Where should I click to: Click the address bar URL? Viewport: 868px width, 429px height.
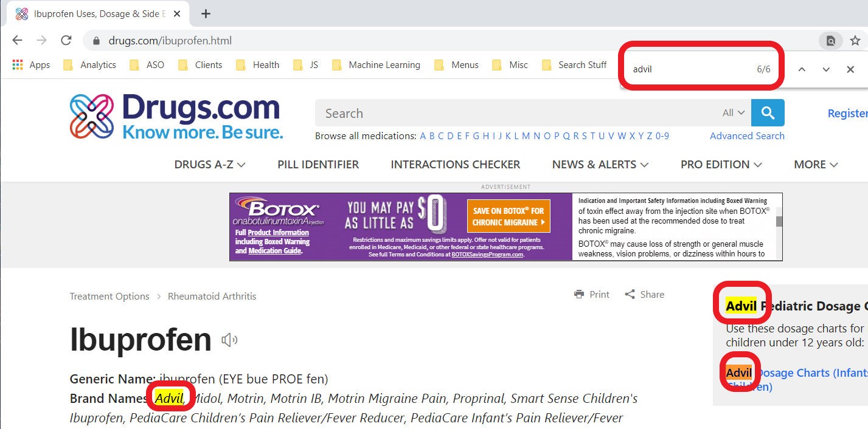click(x=170, y=41)
